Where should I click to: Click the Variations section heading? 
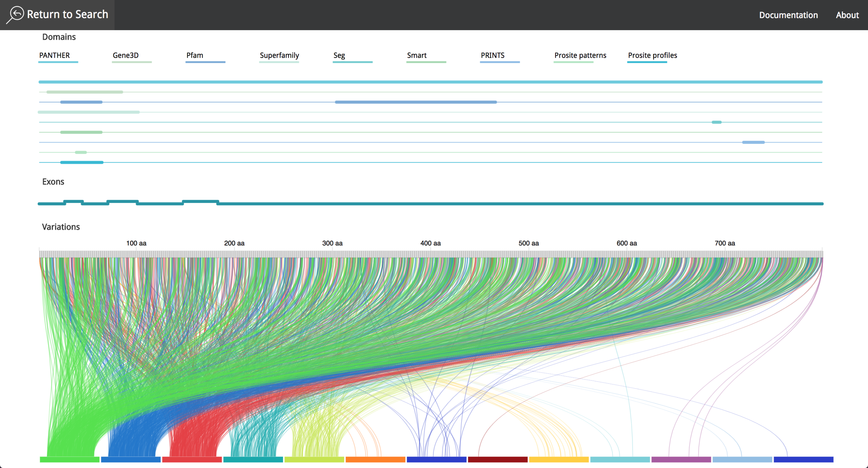coord(61,227)
